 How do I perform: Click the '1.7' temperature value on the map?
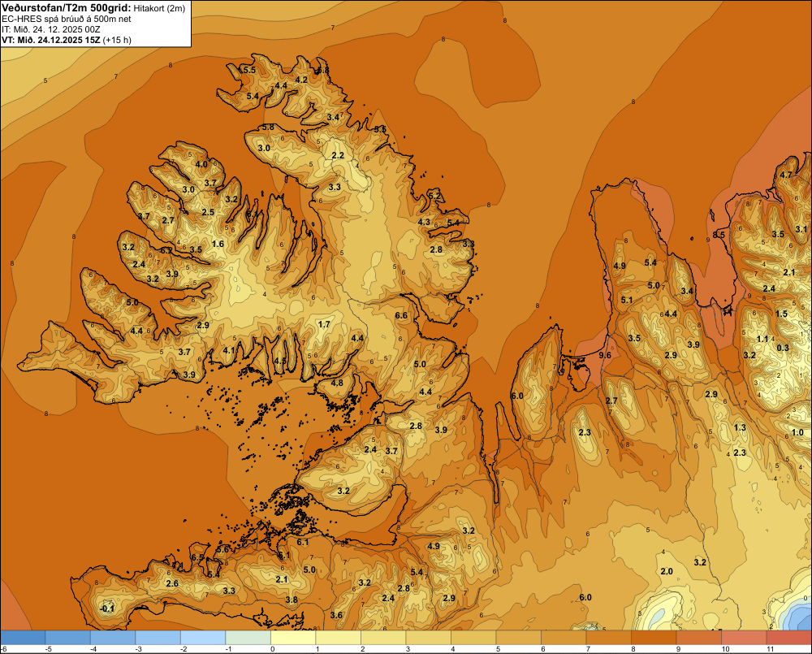[324, 324]
